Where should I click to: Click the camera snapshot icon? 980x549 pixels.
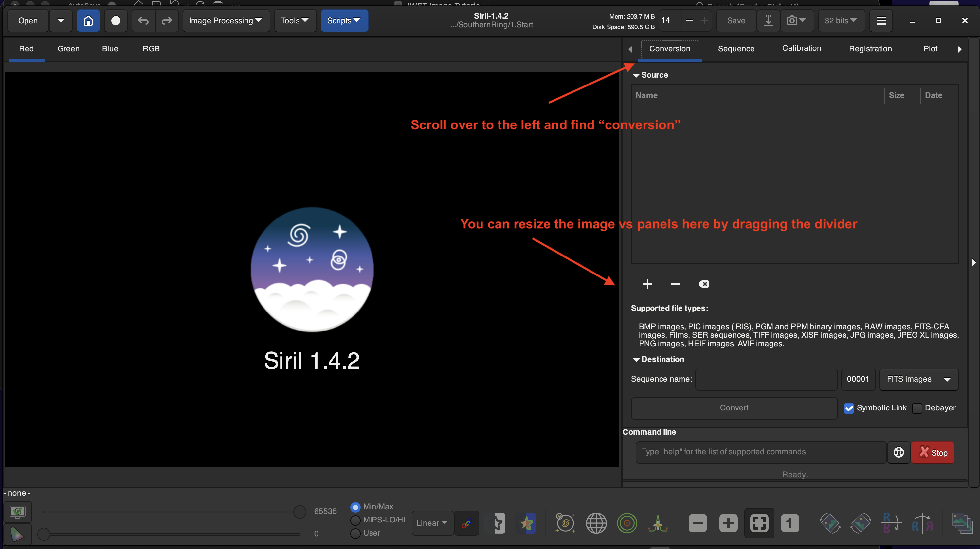coord(792,21)
